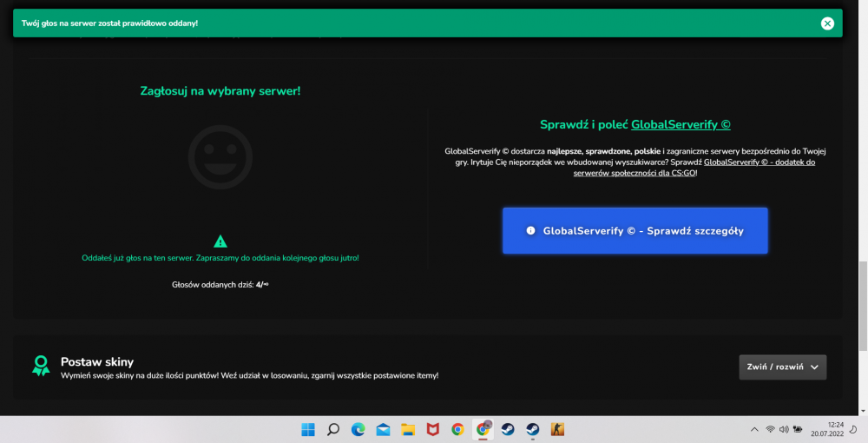Click the smiley face icon

220,157
